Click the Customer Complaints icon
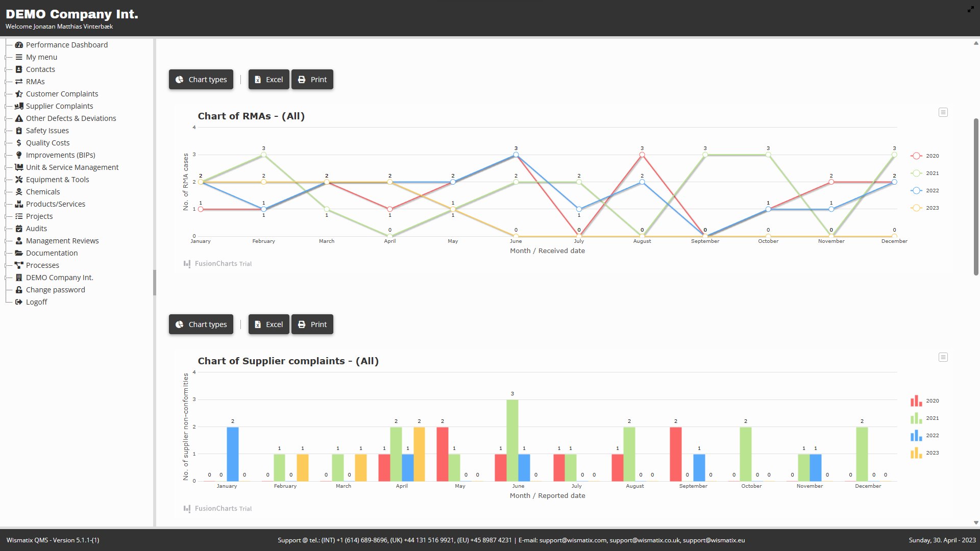Image resolution: width=980 pixels, height=551 pixels. coord(19,93)
